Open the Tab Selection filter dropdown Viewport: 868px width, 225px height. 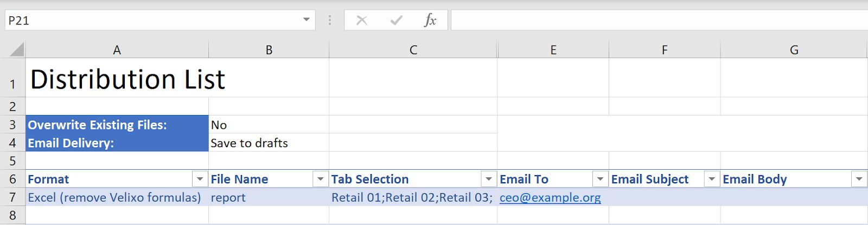pyautogui.click(x=489, y=179)
